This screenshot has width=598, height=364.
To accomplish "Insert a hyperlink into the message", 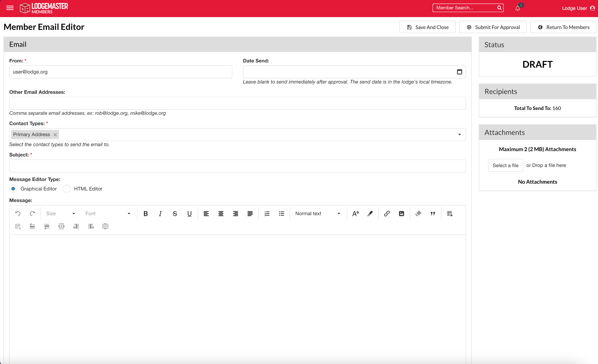I will (x=387, y=213).
